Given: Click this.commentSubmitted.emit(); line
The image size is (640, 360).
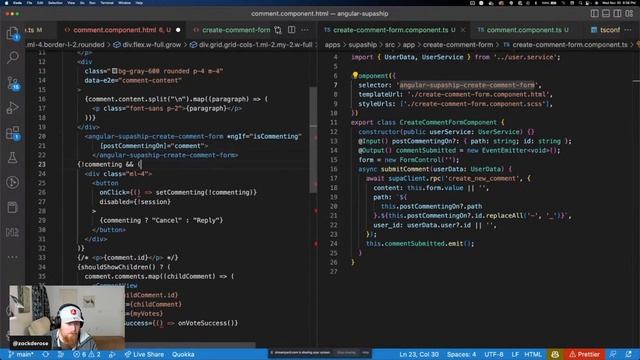Looking at the screenshot, I should tap(420, 244).
